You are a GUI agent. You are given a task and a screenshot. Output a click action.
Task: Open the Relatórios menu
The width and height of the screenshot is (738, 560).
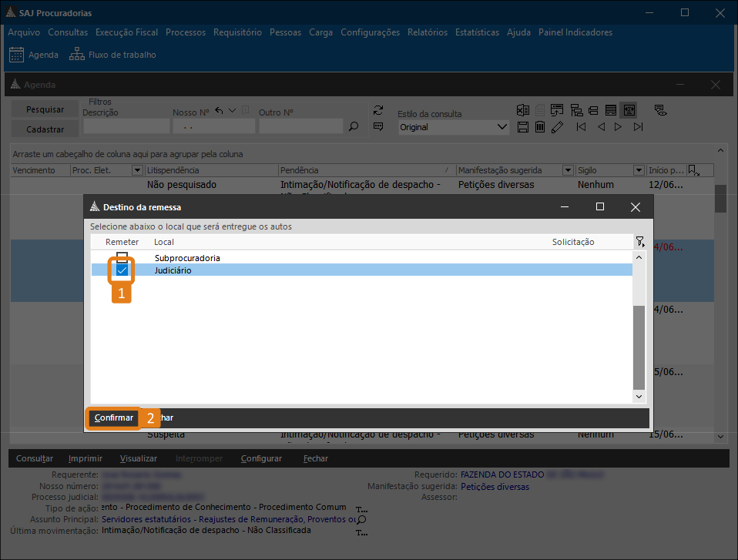tap(427, 32)
